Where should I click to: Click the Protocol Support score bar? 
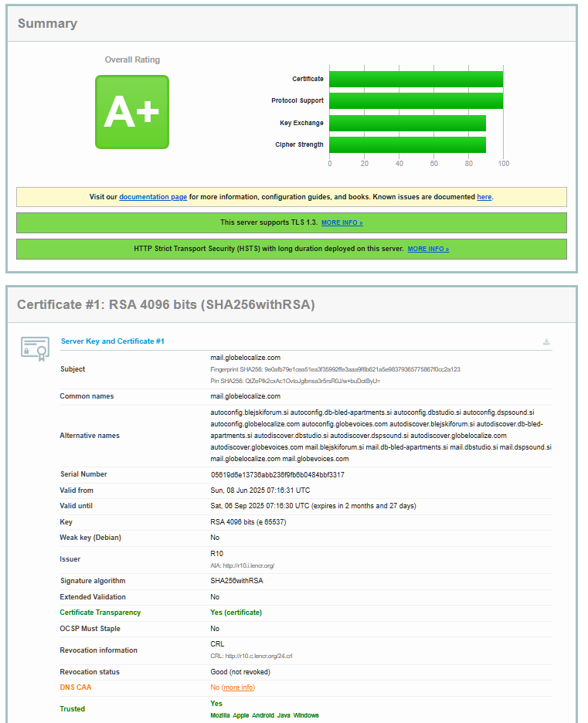(x=416, y=100)
